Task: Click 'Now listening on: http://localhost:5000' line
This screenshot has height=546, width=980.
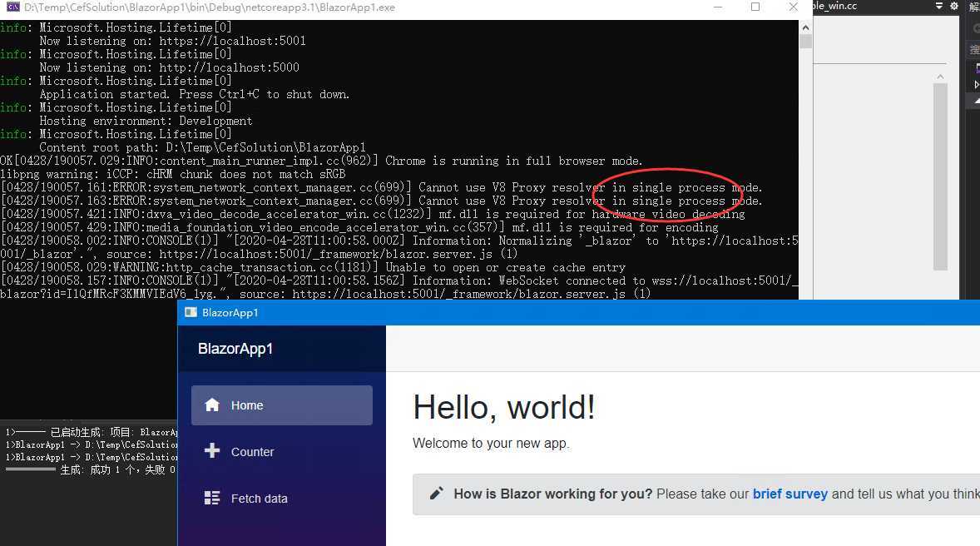Action: 170,67
